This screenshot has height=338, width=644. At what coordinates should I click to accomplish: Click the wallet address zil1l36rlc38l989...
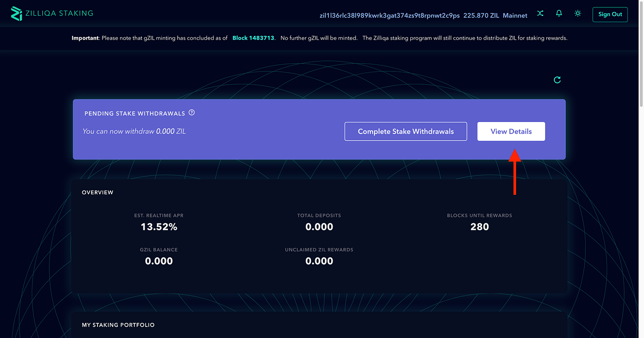pyautogui.click(x=390, y=15)
